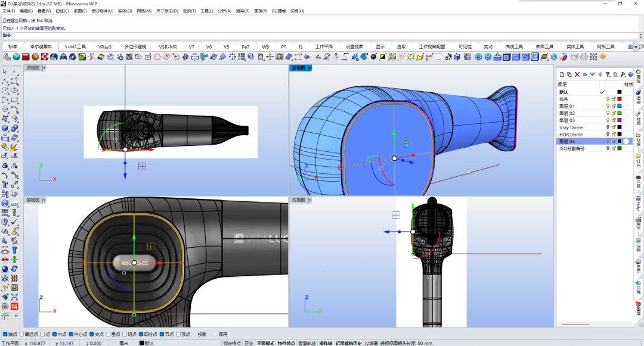Open the 顶视图 viewport dropdown arrow
Screen dimensions: 644x346
pyautogui.click(x=44, y=68)
